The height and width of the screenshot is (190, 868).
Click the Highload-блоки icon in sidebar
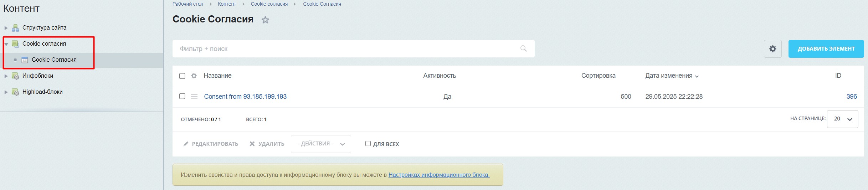(15, 92)
